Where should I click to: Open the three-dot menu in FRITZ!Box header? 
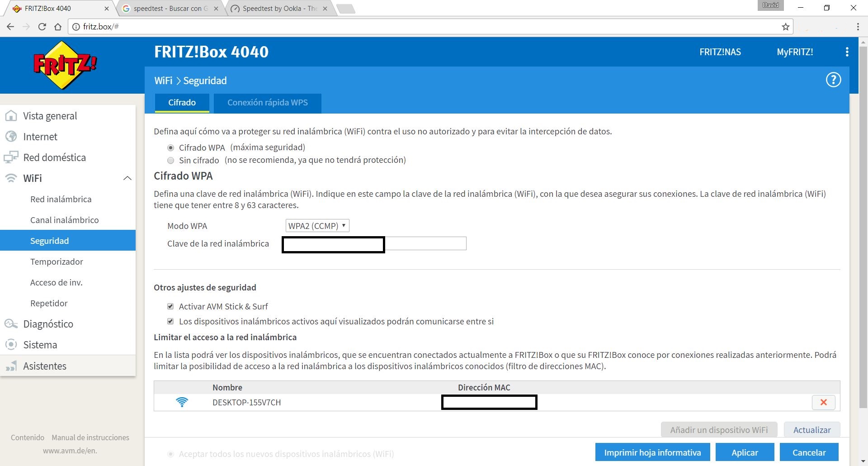point(847,52)
